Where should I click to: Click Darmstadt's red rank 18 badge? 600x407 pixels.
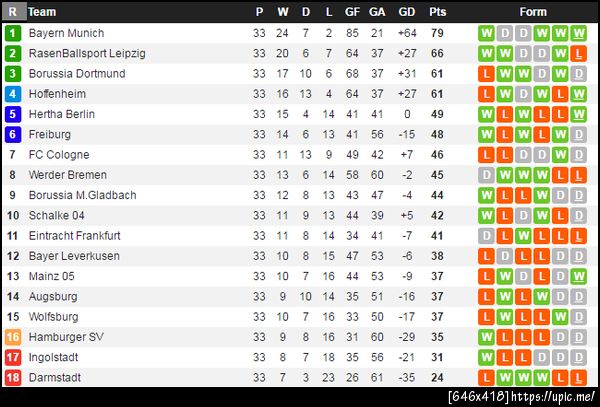point(12,377)
